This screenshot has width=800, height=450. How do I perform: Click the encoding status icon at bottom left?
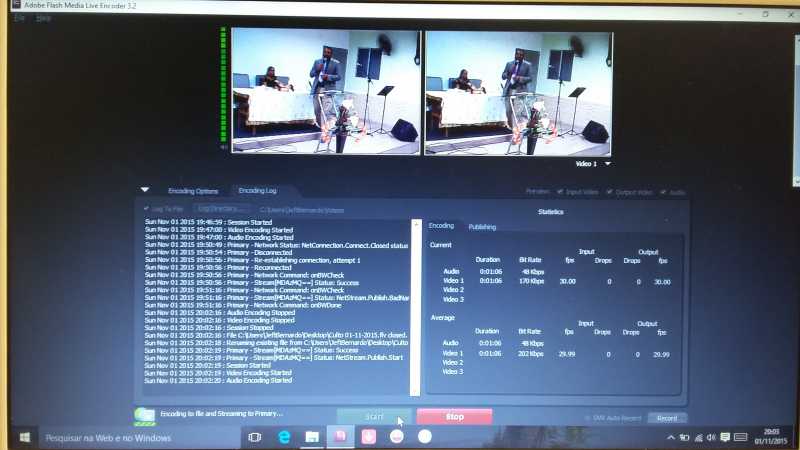tap(144, 415)
